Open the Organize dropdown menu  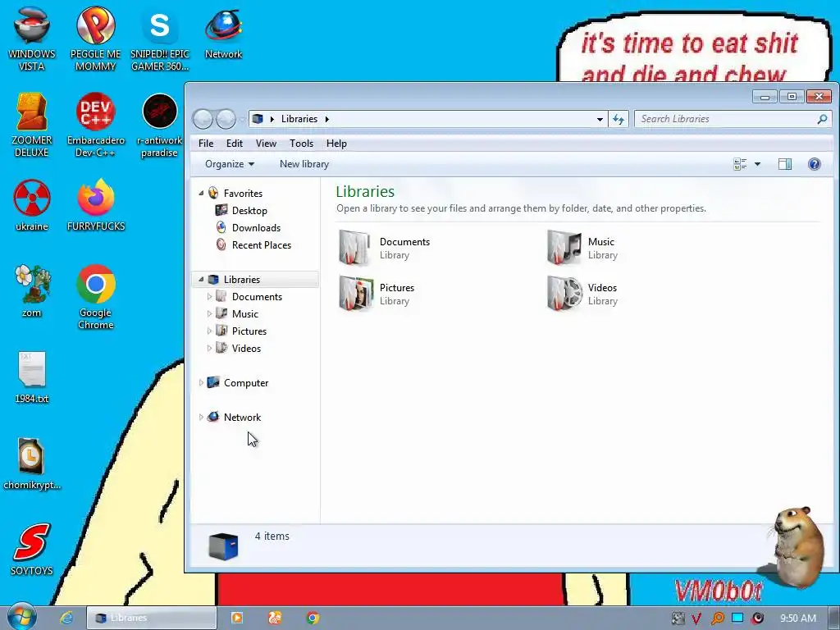[230, 164]
